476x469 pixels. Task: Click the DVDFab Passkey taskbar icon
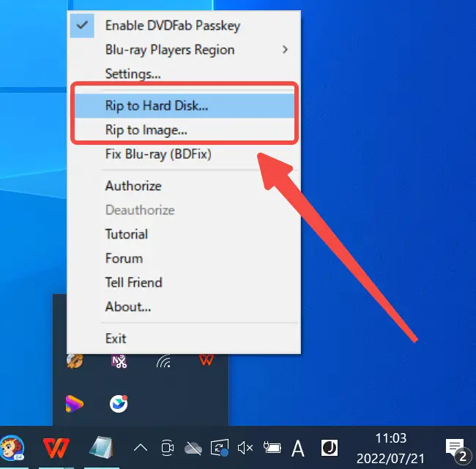12,448
